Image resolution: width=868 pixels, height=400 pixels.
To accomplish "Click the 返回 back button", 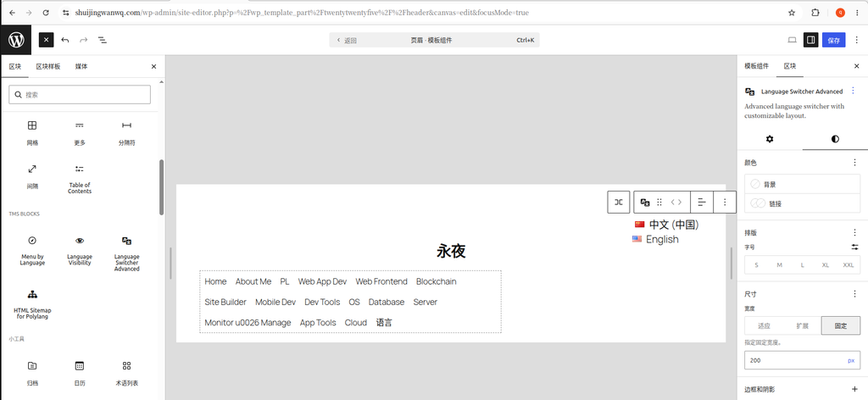I will pyautogui.click(x=347, y=41).
